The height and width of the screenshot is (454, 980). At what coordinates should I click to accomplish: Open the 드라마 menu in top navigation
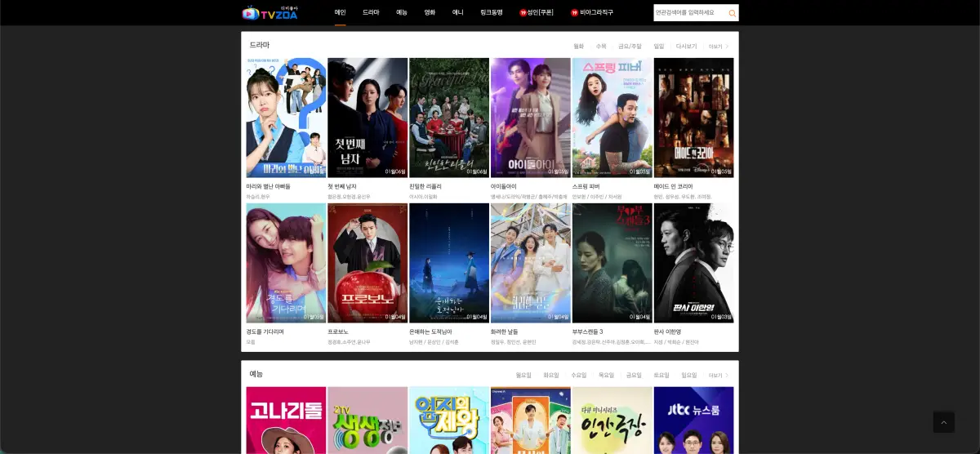coord(371,13)
